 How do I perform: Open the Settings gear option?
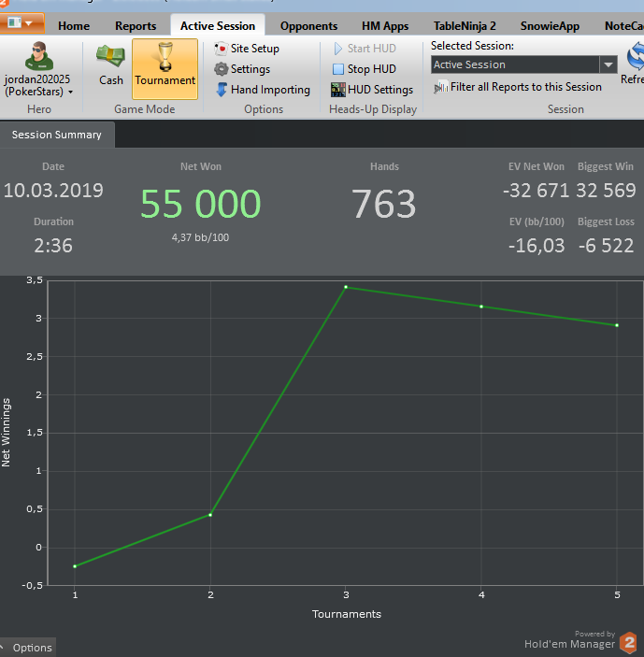click(x=242, y=69)
